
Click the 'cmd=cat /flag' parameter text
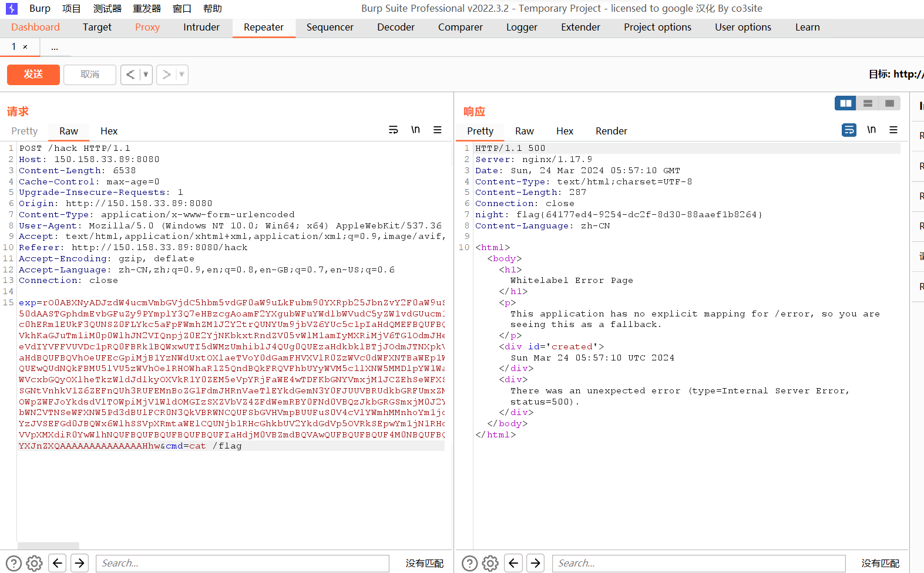tap(204, 446)
